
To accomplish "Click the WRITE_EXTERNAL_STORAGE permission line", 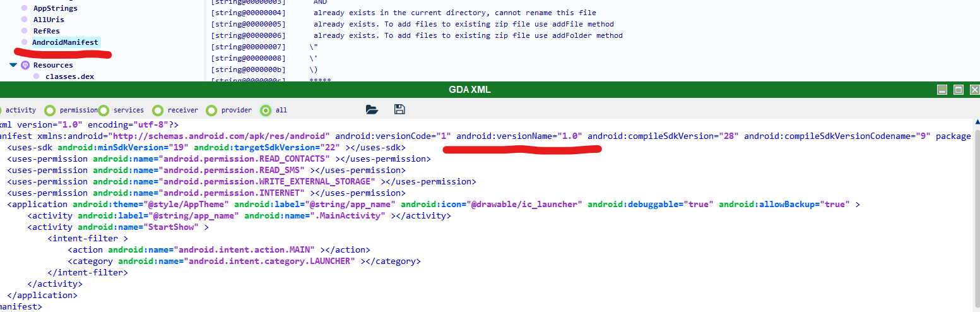I will coord(242,181).
